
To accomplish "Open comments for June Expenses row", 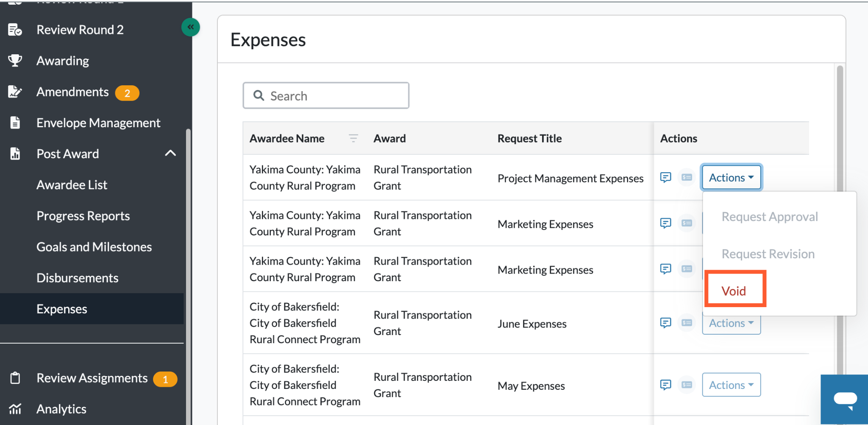I will coord(665,323).
